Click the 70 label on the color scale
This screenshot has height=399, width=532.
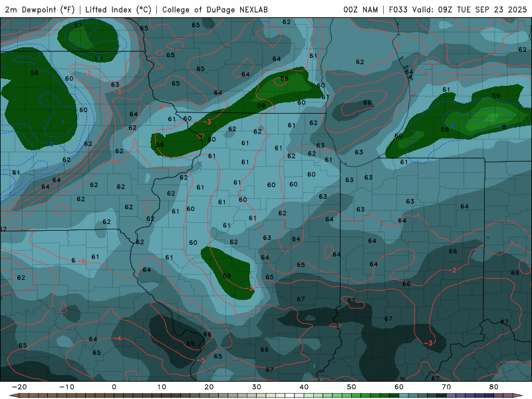(x=446, y=387)
